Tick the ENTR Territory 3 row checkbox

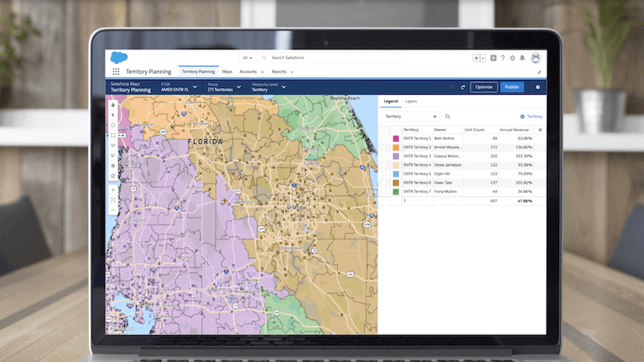point(385,156)
